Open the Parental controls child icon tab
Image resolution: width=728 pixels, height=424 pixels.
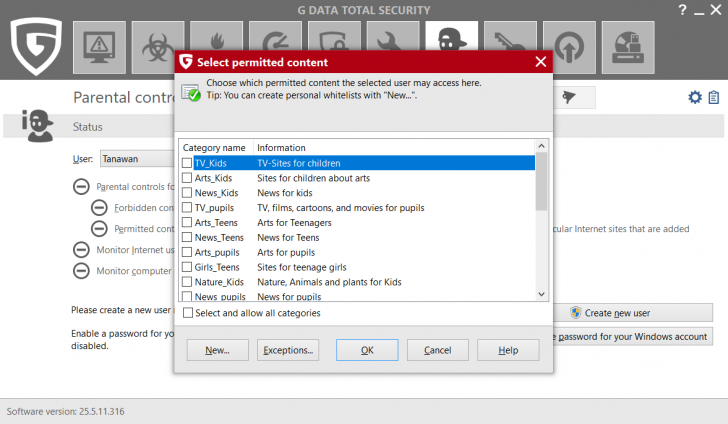coord(452,36)
